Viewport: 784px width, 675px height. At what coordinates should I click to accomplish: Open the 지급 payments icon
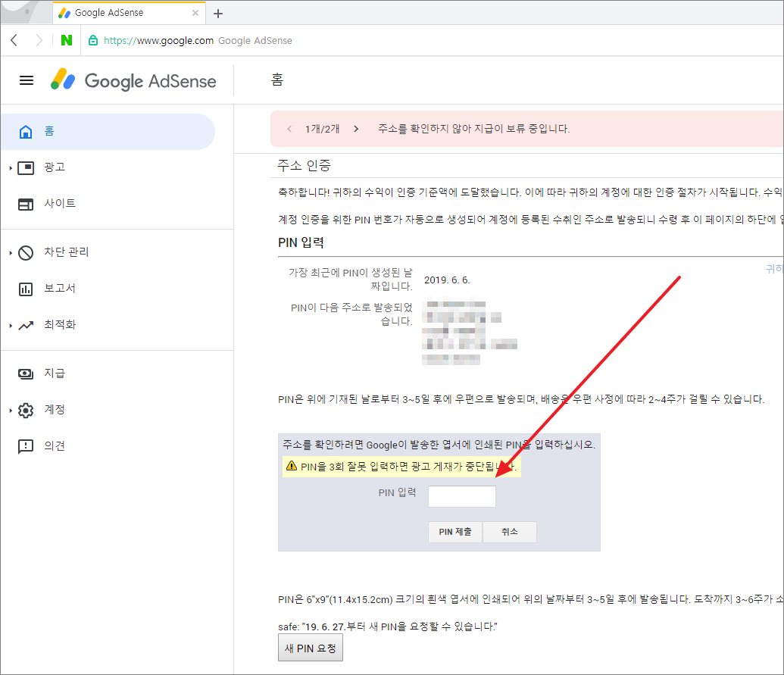(26, 373)
